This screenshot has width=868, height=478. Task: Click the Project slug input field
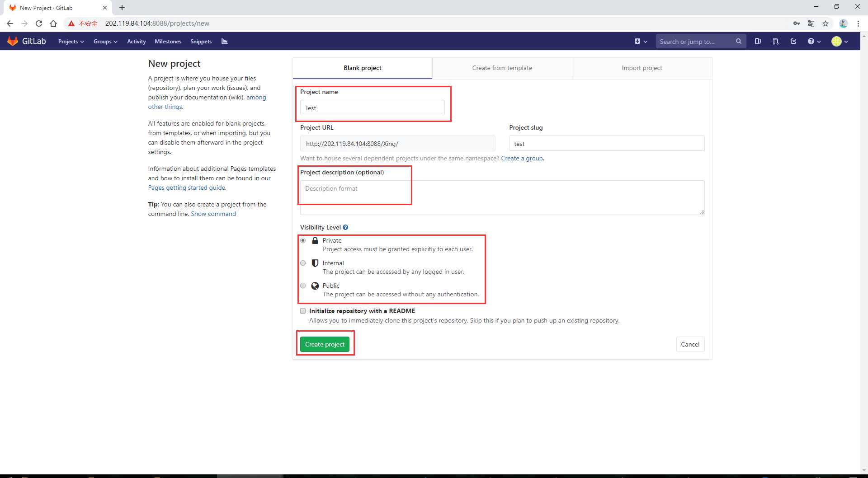[607, 144]
